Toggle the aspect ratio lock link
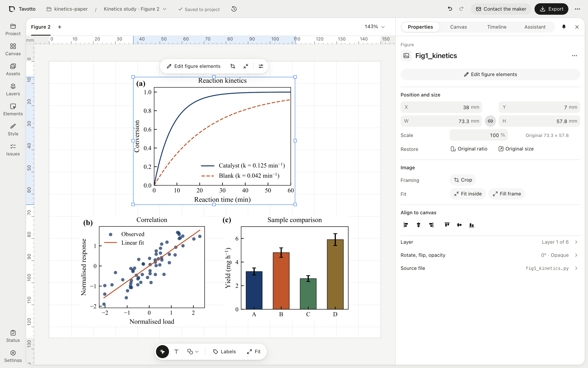The width and height of the screenshot is (588, 368). [x=490, y=121]
